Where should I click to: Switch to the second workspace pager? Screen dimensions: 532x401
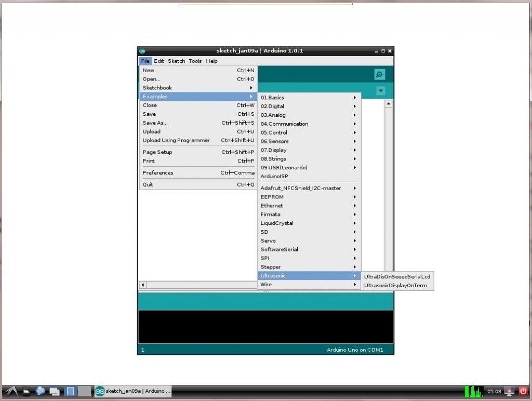[x=84, y=391]
